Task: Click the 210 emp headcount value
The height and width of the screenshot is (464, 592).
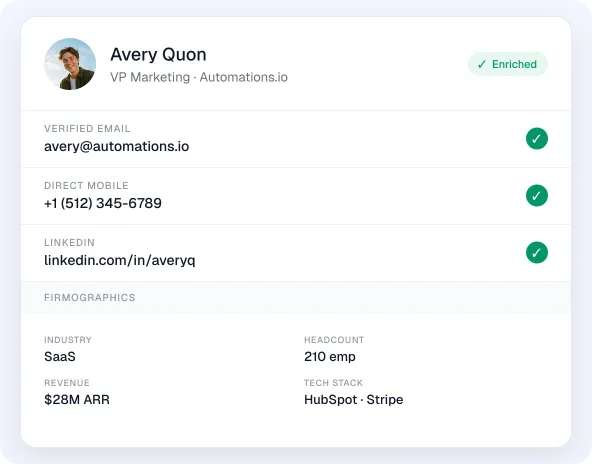Action: 330,357
